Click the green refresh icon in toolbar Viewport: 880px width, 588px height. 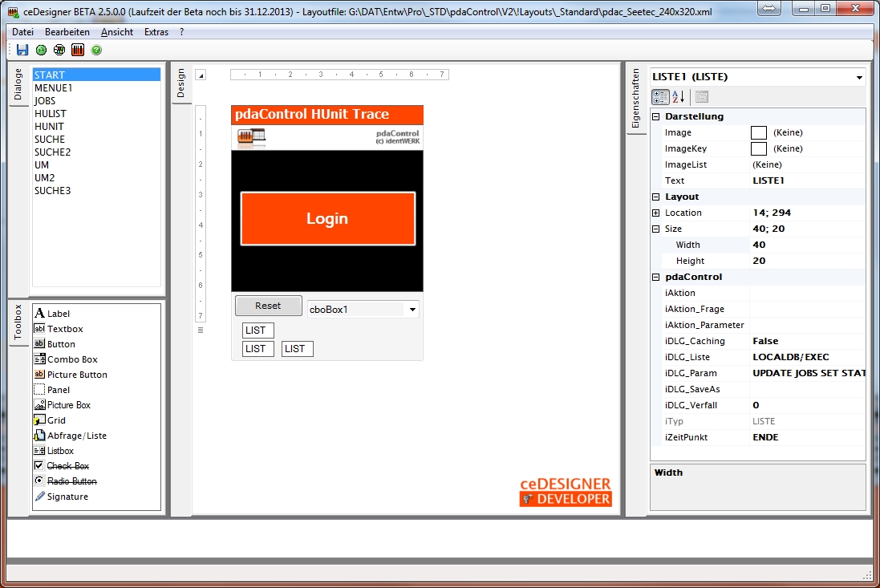41,50
